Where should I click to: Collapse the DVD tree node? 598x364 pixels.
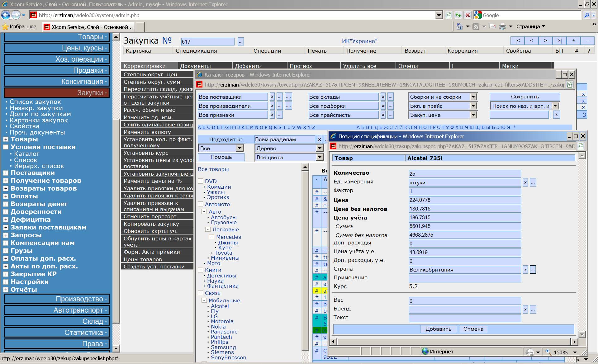click(x=201, y=181)
